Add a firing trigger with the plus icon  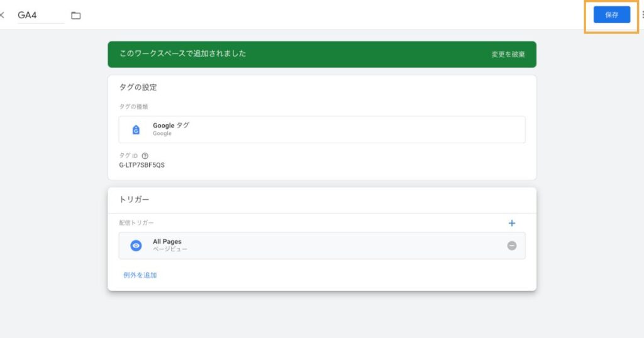pyautogui.click(x=512, y=223)
